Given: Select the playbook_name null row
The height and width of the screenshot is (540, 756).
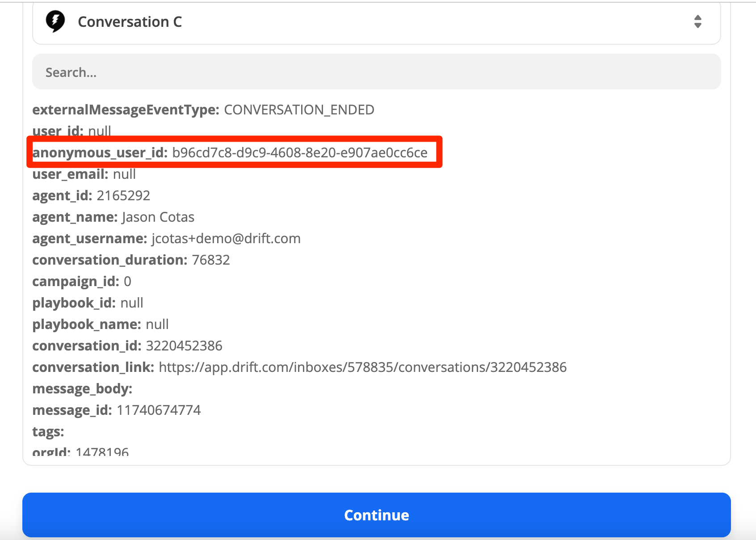Looking at the screenshot, I should pyautogui.click(x=101, y=324).
